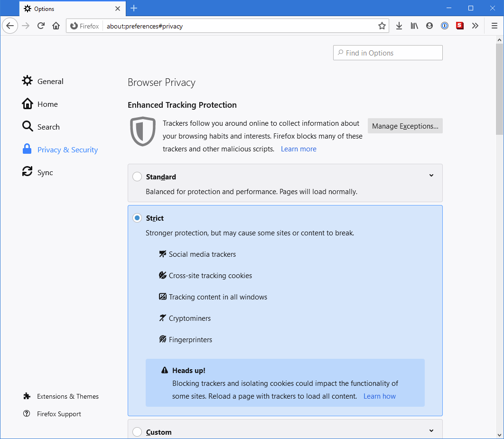Open the hamburger application menu
This screenshot has height=439, width=504.
tap(494, 26)
